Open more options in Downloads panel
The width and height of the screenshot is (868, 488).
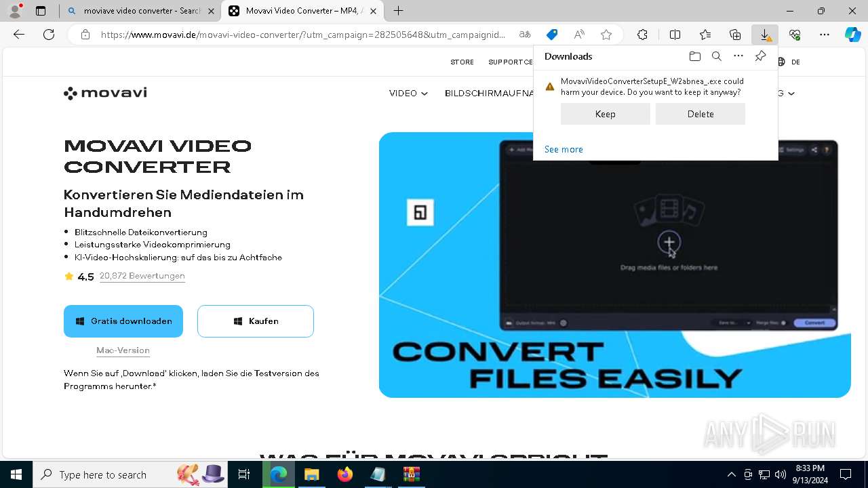pos(738,56)
